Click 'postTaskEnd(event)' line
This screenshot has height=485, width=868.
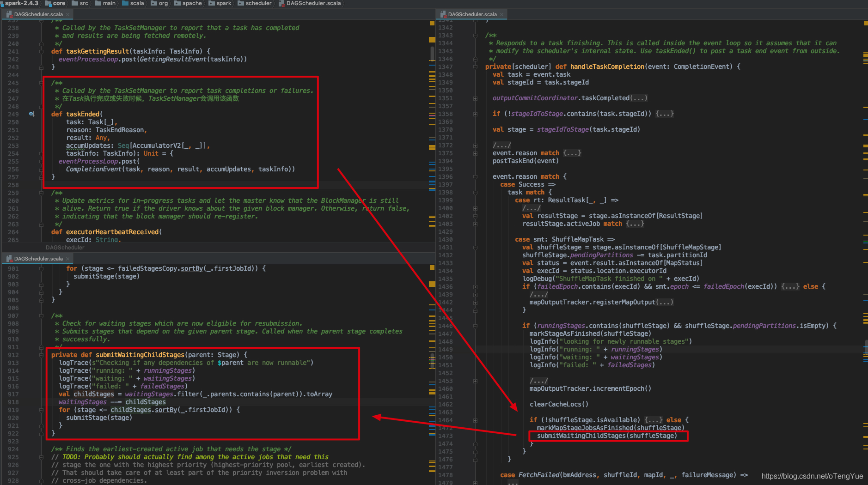[526, 161]
